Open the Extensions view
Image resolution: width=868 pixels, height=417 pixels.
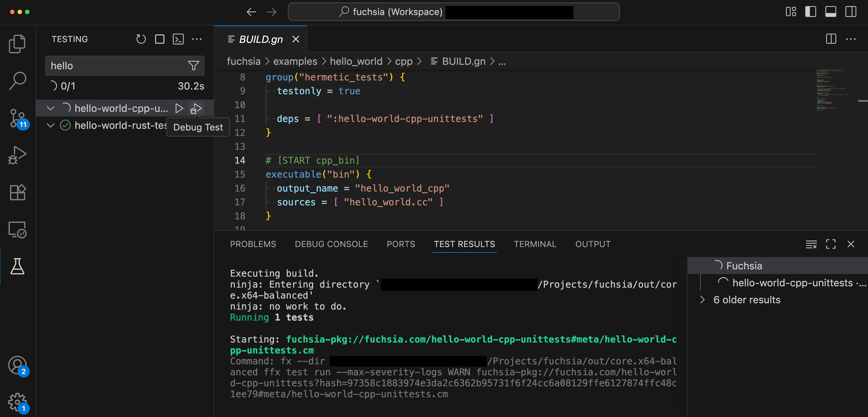(17, 192)
